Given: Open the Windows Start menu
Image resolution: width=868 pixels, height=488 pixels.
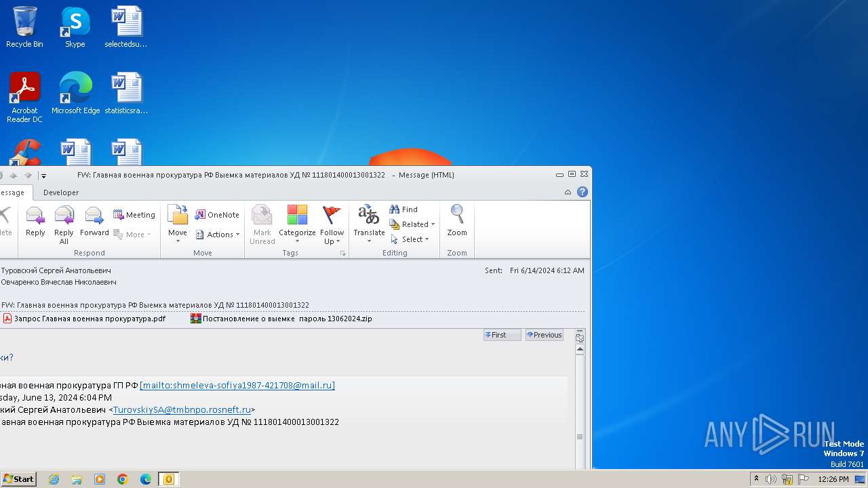Looking at the screenshot, I should coord(18,479).
